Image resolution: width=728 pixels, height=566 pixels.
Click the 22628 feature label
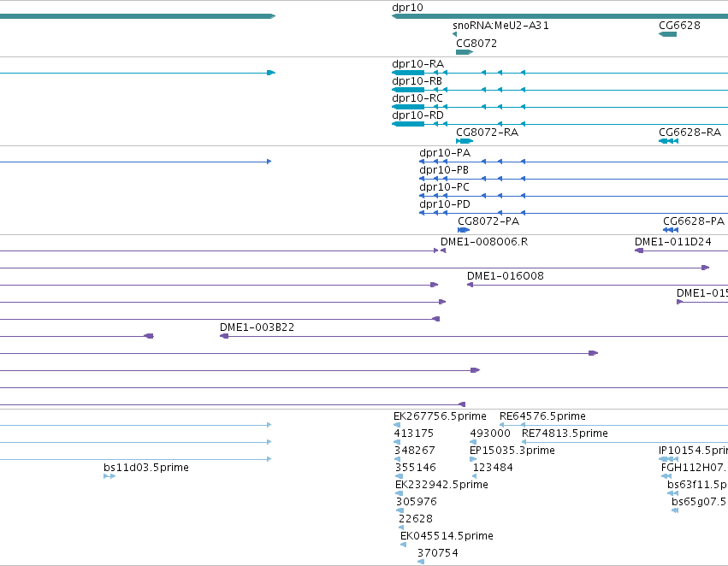click(416, 519)
